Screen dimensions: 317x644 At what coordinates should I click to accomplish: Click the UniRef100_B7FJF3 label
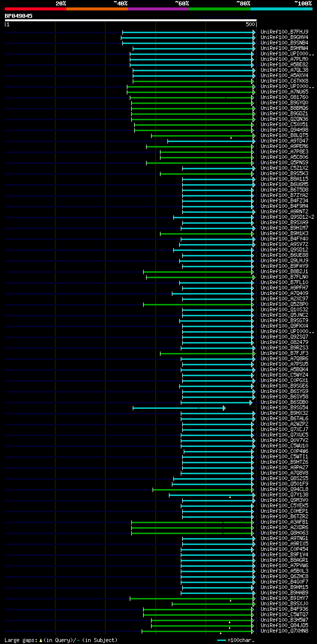point(284,353)
